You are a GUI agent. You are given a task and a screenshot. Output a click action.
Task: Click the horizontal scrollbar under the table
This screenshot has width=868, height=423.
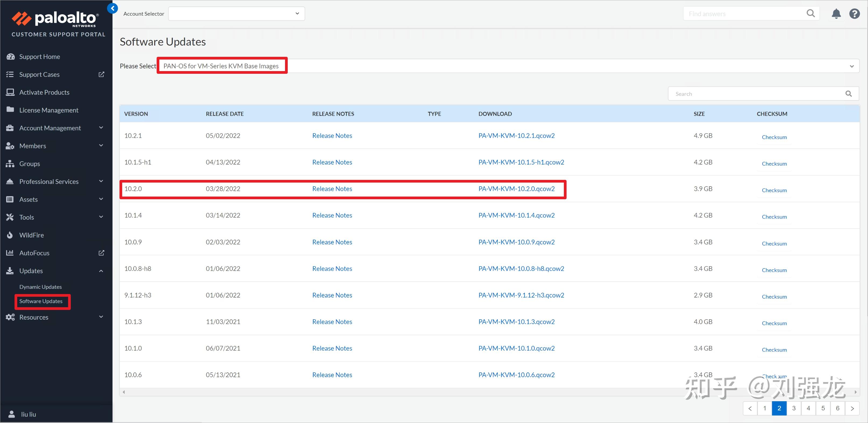(489, 392)
